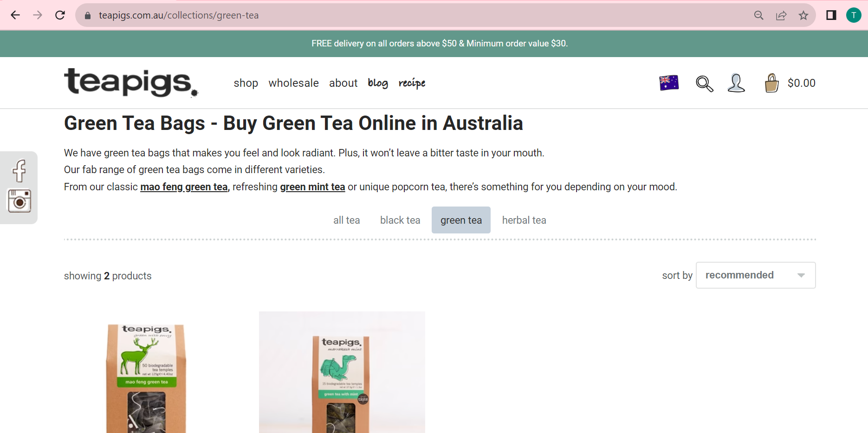
Task: Click the showing 2 products text
Action: click(x=108, y=276)
